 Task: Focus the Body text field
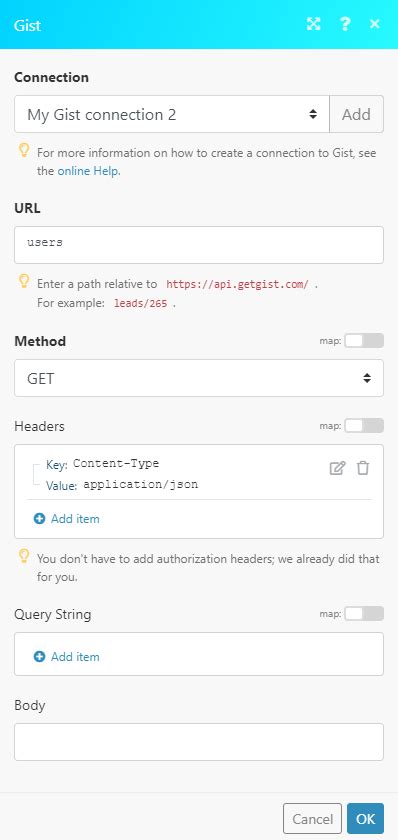coord(199,742)
